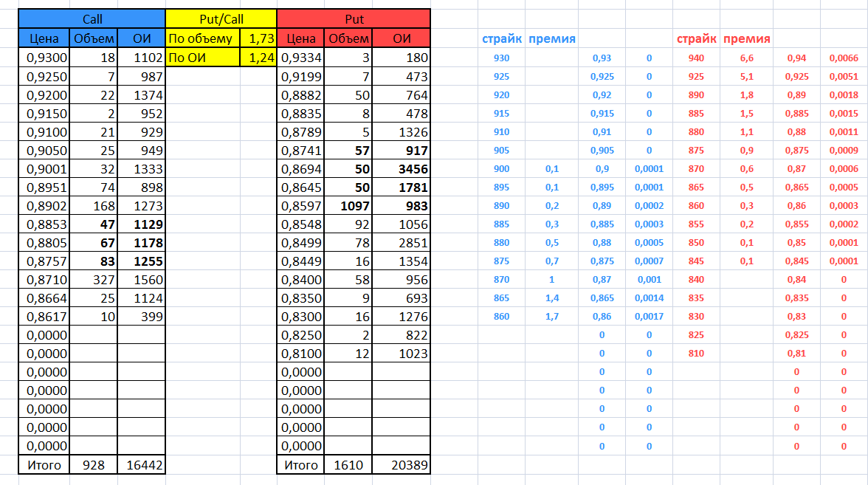Select red value cell 0,825
Image resolution: width=868 pixels, height=485 pixels.
(796, 335)
